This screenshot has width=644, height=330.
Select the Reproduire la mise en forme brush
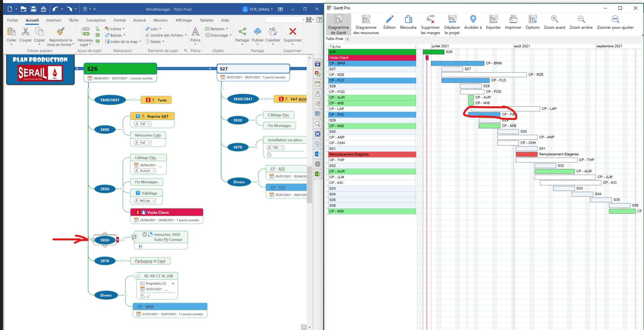[x=60, y=32]
